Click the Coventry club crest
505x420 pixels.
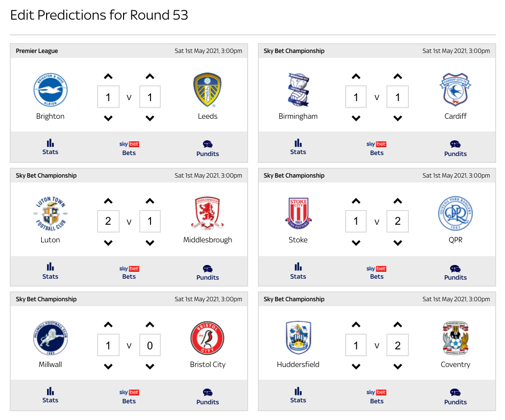tap(455, 339)
